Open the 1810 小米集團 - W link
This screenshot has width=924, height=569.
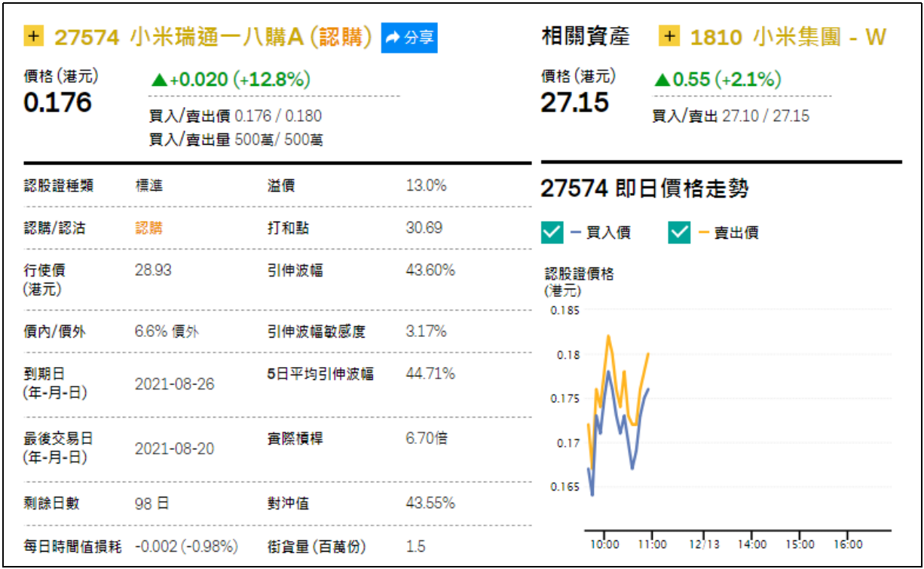pos(788,36)
